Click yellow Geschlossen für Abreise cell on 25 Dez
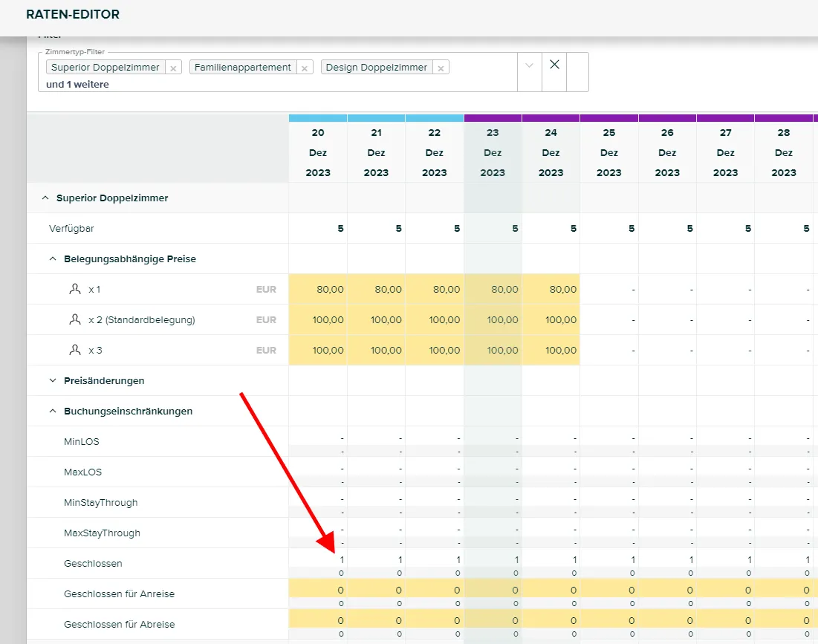The image size is (818, 644). coord(608,620)
